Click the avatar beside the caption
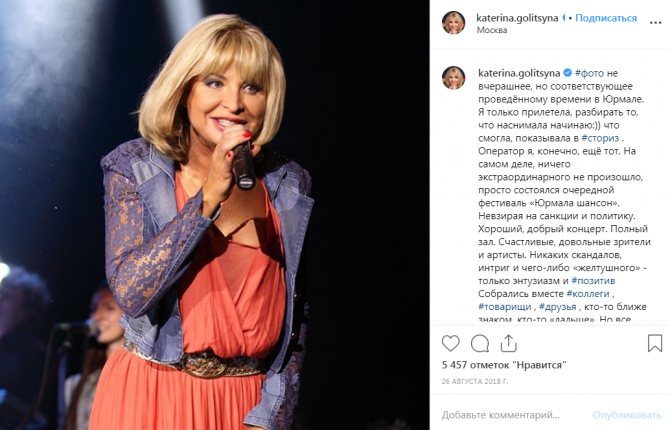The image size is (670, 430). click(453, 78)
